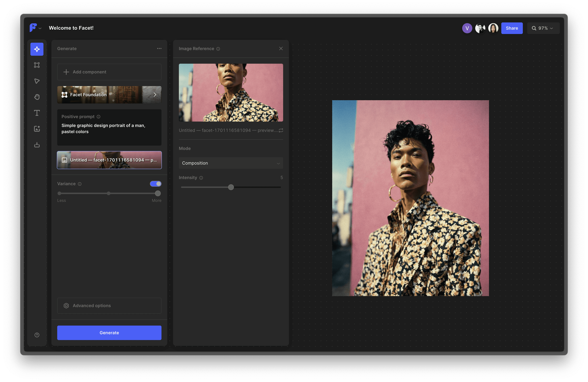Open help via question mark icon
The image size is (588, 382).
coord(37,335)
